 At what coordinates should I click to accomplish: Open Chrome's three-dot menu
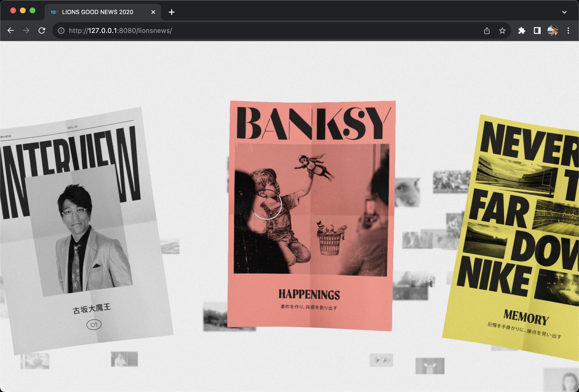[x=568, y=31]
